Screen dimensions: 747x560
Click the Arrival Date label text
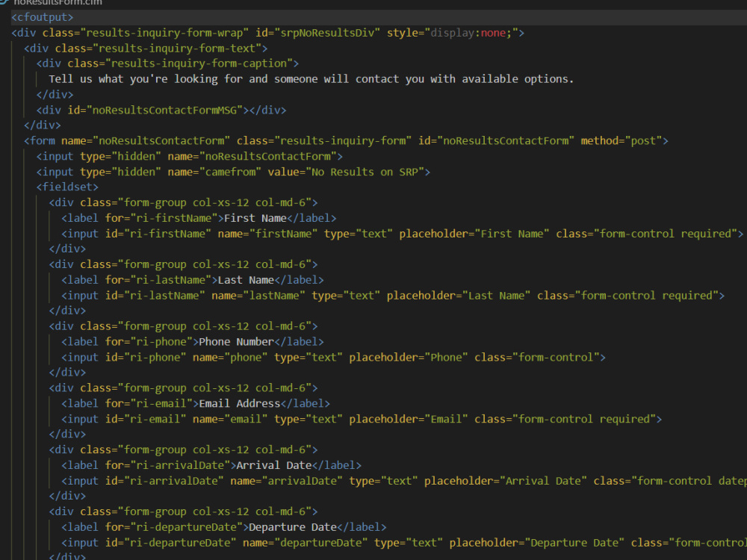click(274, 465)
